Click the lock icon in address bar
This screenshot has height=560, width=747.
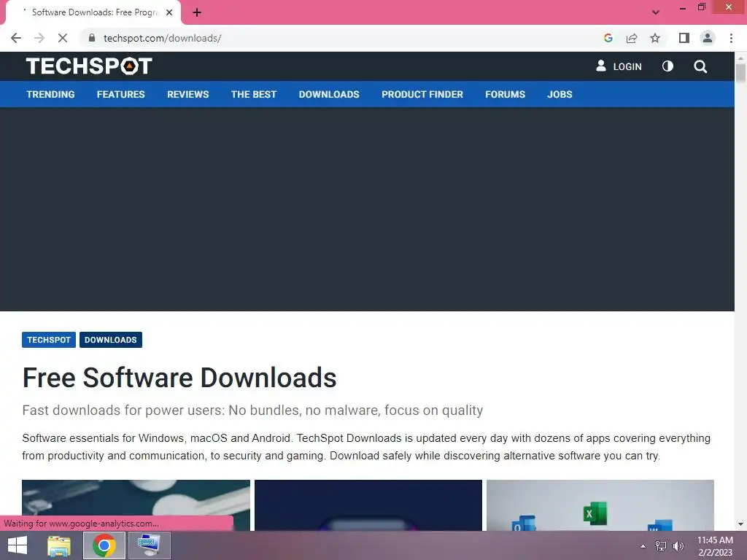92,38
